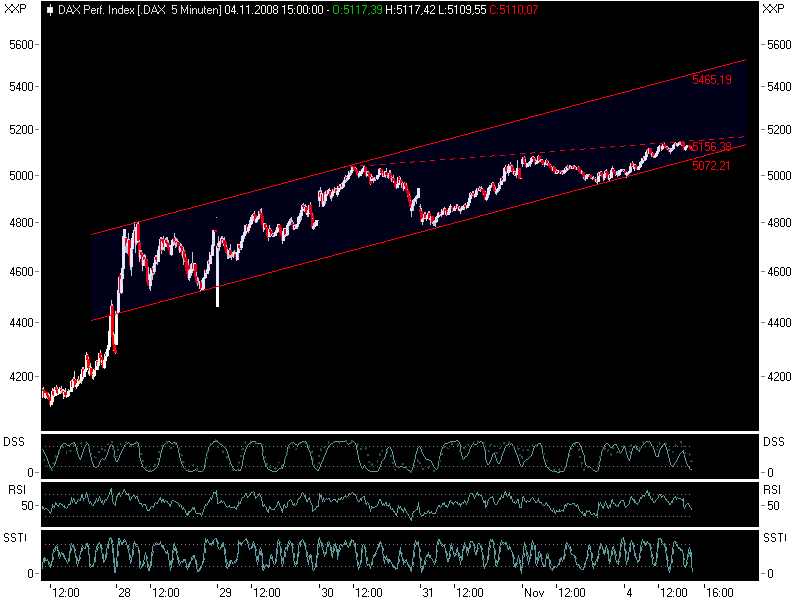Click the date 4 on the time axis
This screenshot has height=600, width=800.
[x=629, y=593]
